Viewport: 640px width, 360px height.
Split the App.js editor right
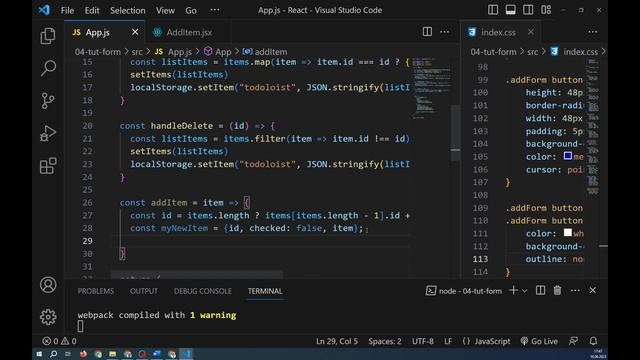point(427,32)
